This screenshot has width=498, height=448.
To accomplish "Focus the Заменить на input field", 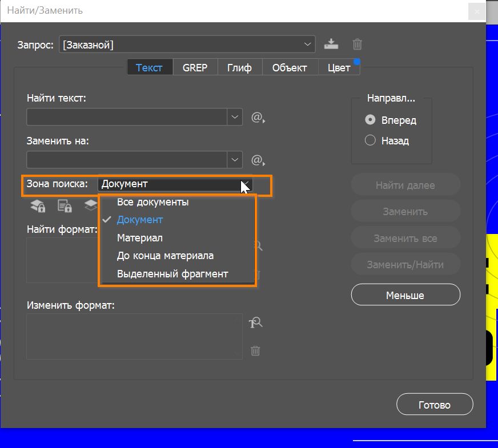I will click(127, 159).
